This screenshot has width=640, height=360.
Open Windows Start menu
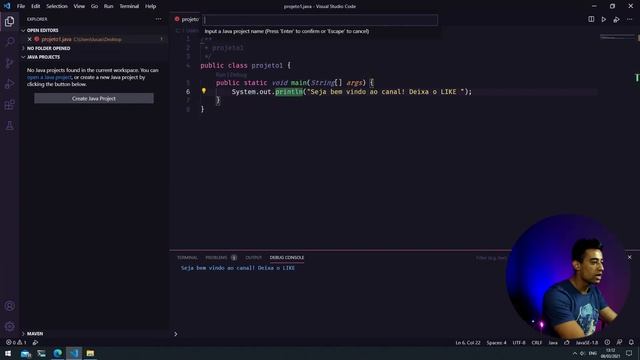[8, 353]
